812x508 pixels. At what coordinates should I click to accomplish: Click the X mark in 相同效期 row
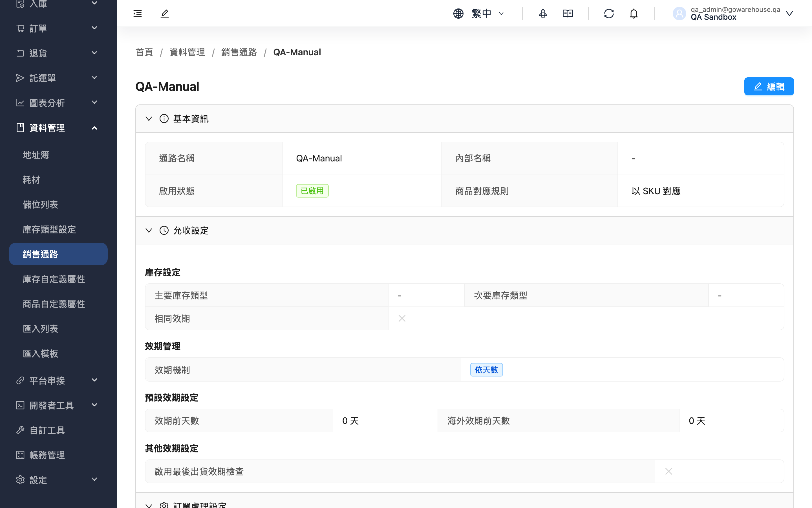pos(402,318)
